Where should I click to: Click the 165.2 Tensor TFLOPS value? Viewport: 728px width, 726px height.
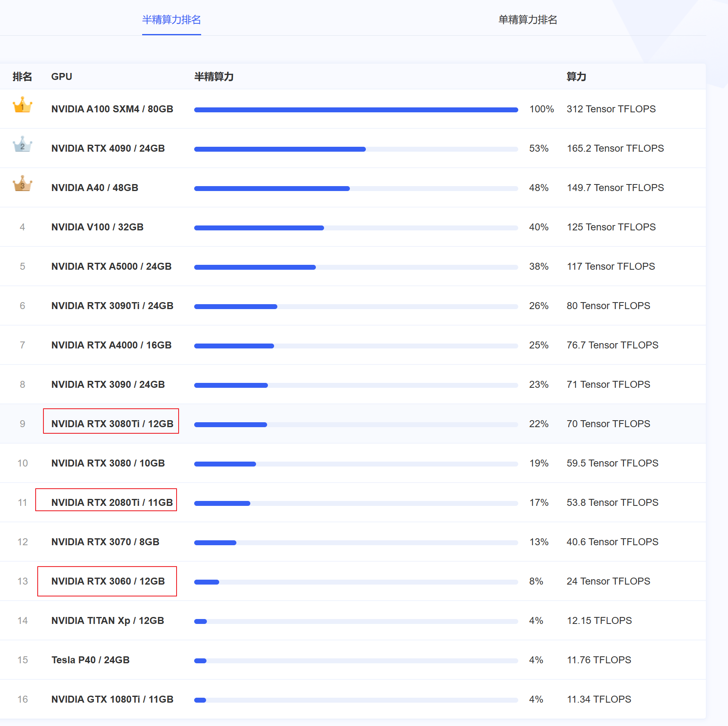pyautogui.click(x=615, y=148)
